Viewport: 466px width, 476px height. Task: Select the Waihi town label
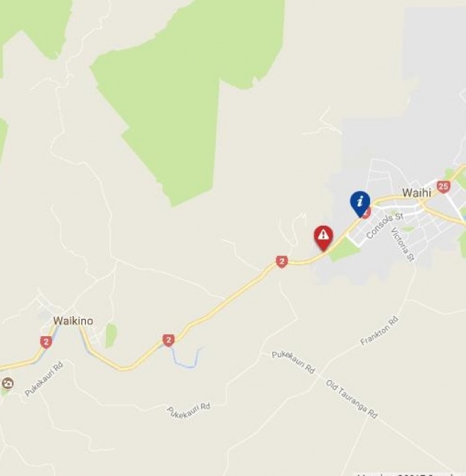point(417,192)
